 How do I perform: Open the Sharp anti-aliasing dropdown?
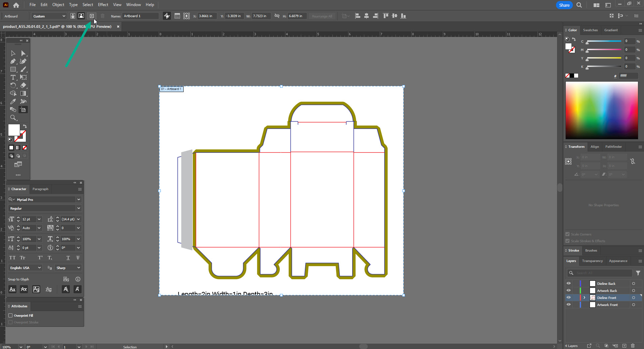point(68,268)
